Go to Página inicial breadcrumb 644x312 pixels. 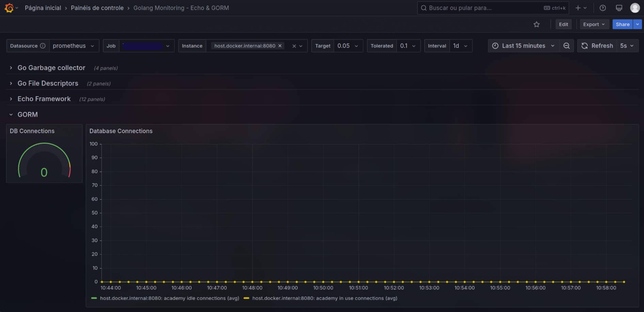coord(43,8)
